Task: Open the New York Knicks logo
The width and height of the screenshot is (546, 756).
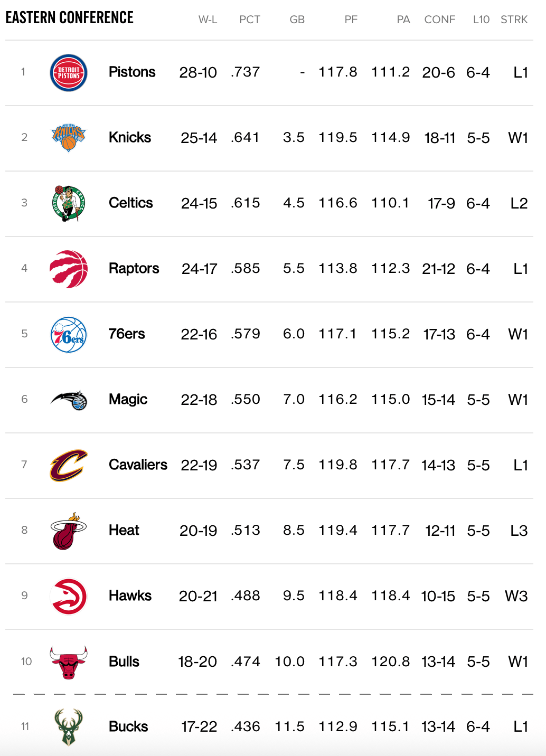Action: 69,138
